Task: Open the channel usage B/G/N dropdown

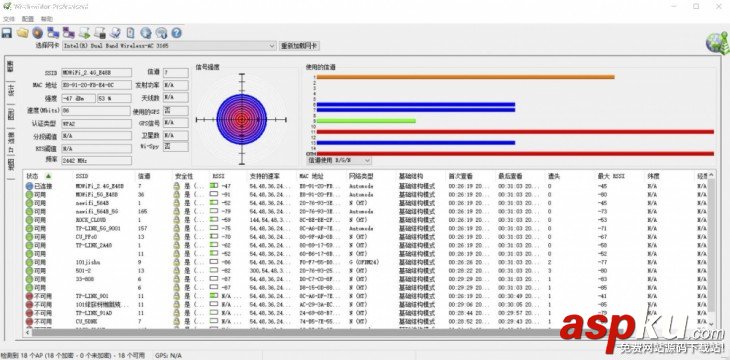Action: tap(339, 160)
